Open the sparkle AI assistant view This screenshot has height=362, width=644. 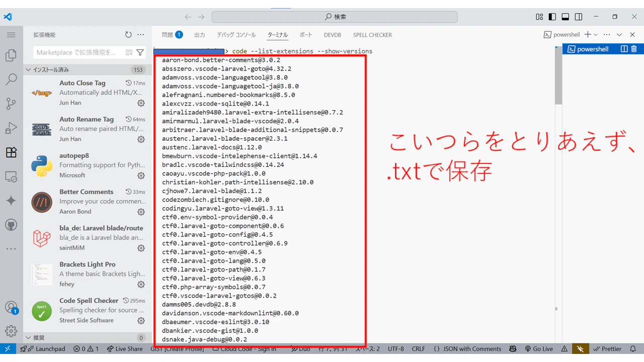(x=11, y=201)
